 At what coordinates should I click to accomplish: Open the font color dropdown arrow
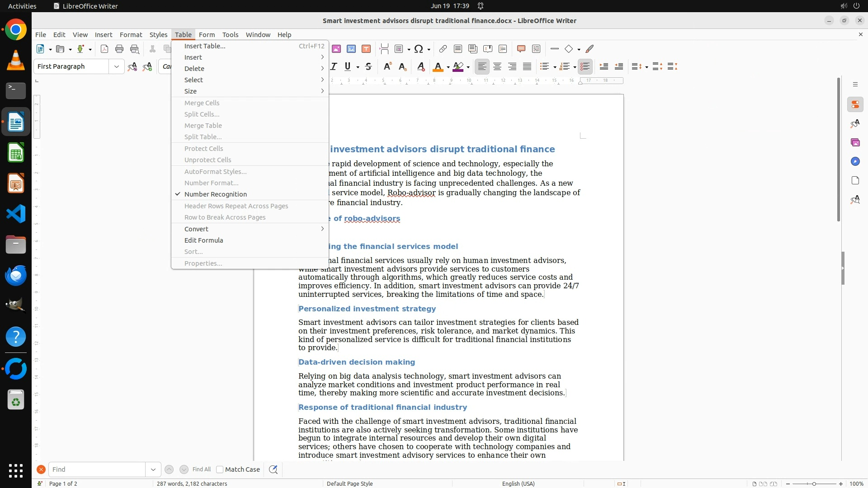[448, 67]
